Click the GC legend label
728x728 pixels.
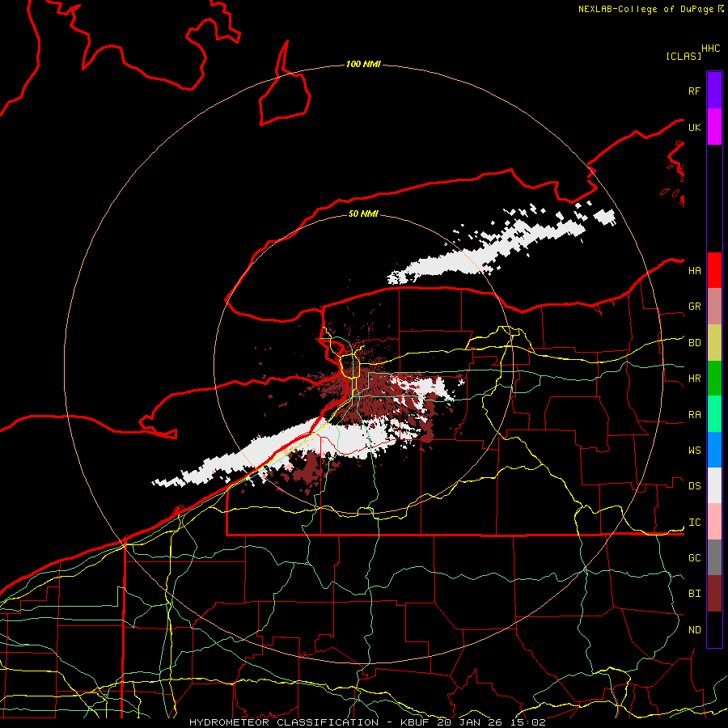(694, 558)
